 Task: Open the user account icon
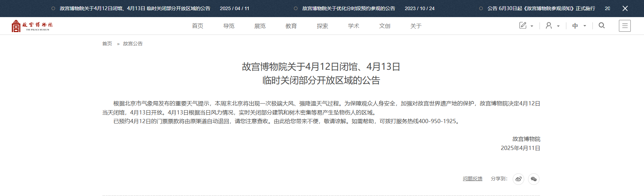(x=549, y=25)
